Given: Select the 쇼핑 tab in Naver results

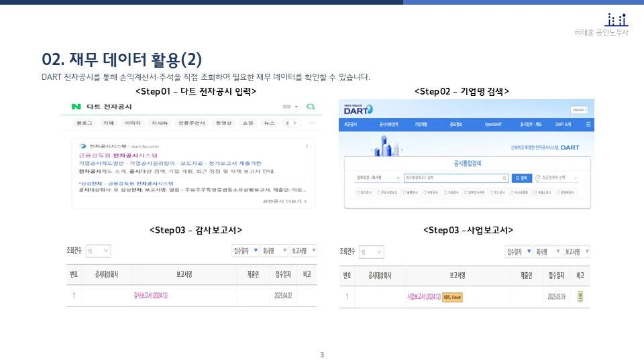Looking at the screenshot, I should click(x=248, y=123).
